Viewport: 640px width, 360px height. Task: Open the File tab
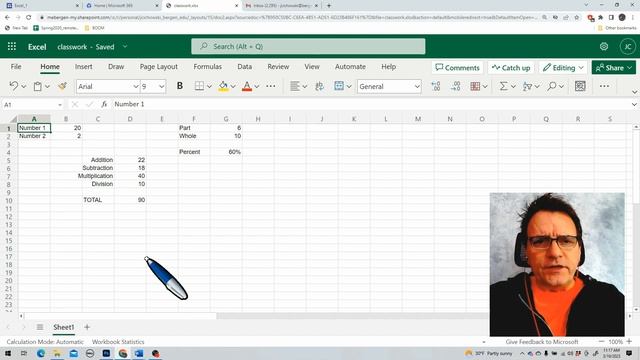click(x=16, y=67)
